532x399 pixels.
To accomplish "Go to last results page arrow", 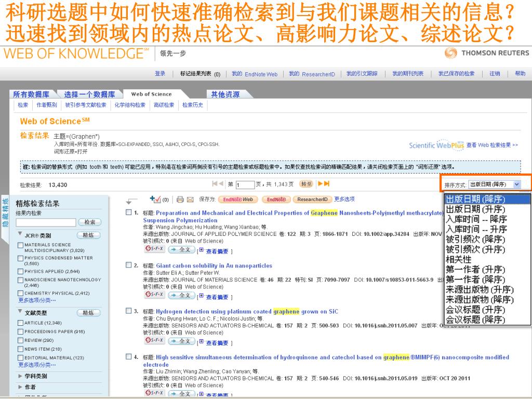I will pos(327,183).
